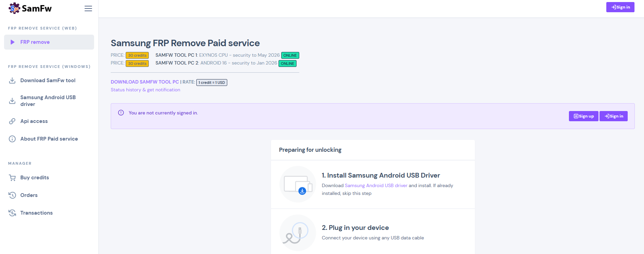Click the download icon beside Samsung Android USB driver

12,101
